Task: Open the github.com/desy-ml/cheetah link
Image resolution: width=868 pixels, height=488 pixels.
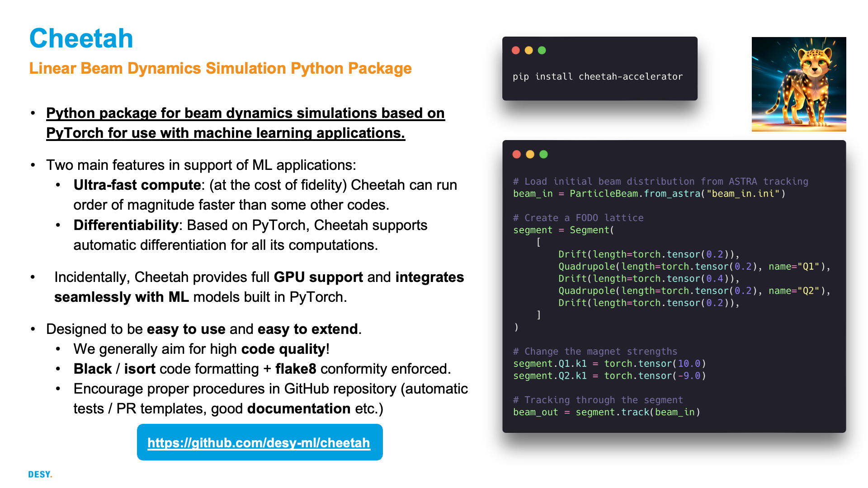Action: coord(259,443)
